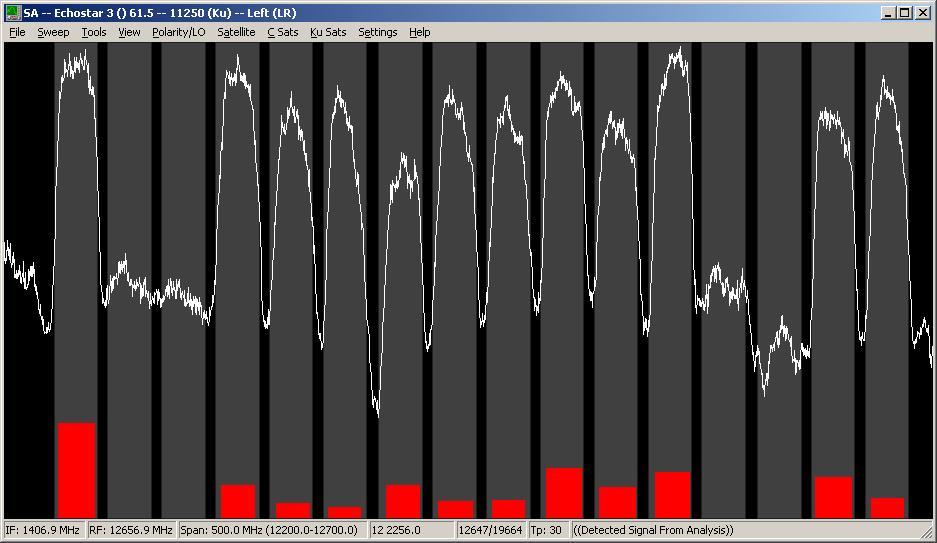The height and width of the screenshot is (543, 937).
Task: Click the 12647/19664 status field
Action: tap(491, 530)
